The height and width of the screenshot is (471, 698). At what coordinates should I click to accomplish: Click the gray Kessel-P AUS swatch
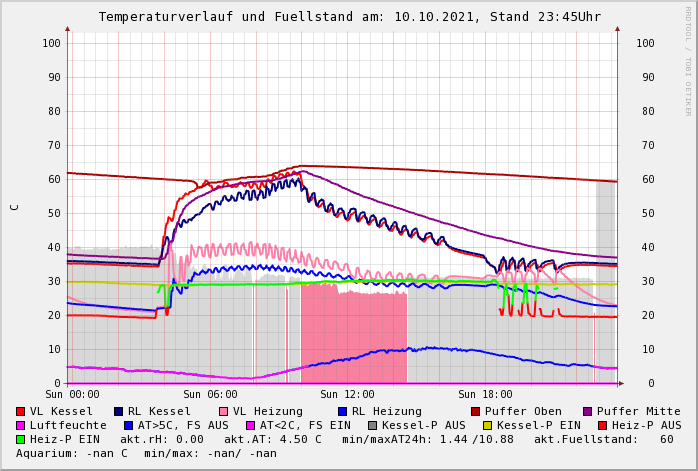point(373,425)
